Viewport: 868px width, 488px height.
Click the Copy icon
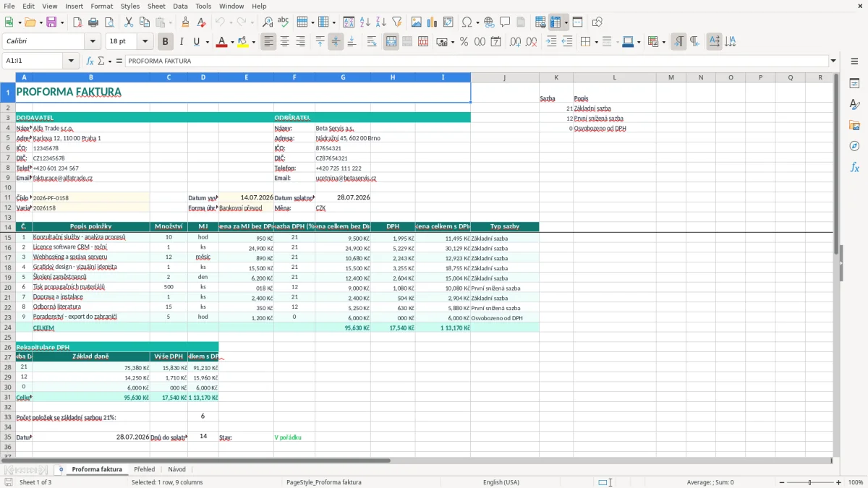144,22
